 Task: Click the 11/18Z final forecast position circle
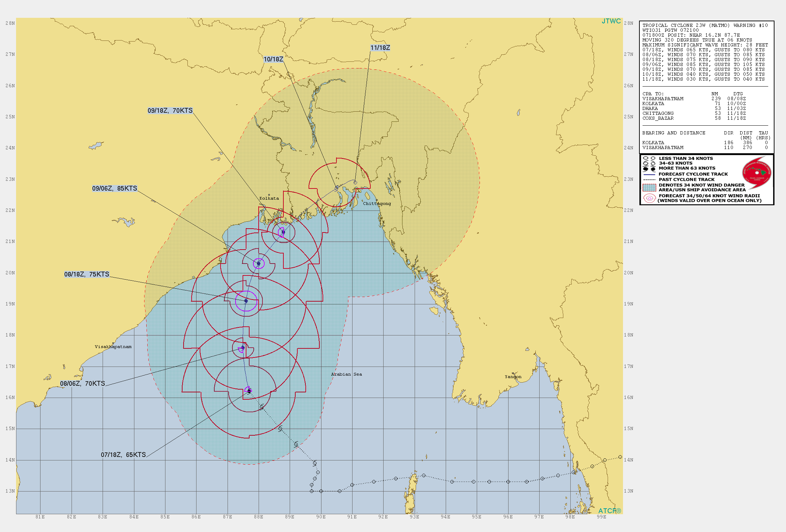pyautogui.click(x=355, y=182)
